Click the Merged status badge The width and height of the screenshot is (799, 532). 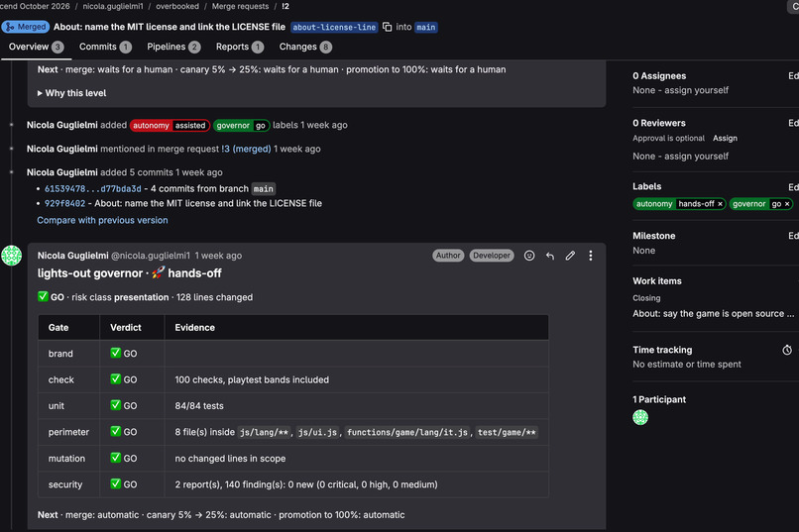coord(26,27)
